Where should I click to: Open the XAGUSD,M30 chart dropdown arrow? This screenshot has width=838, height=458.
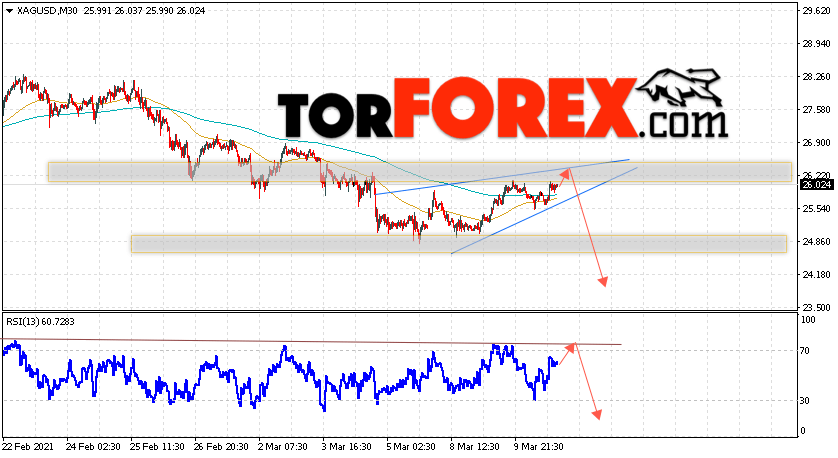(10, 11)
